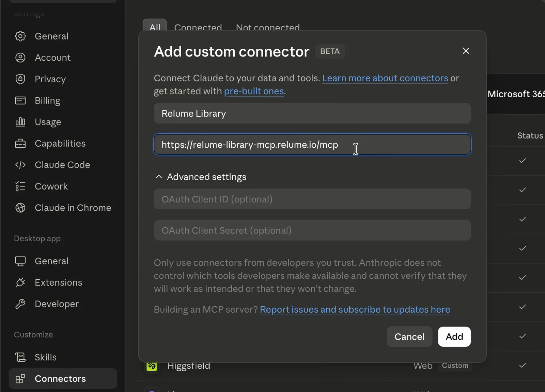This screenshot has width=545, height=392.
Task: Click the Capabilities briefcase icon
Action: (20, 143)
